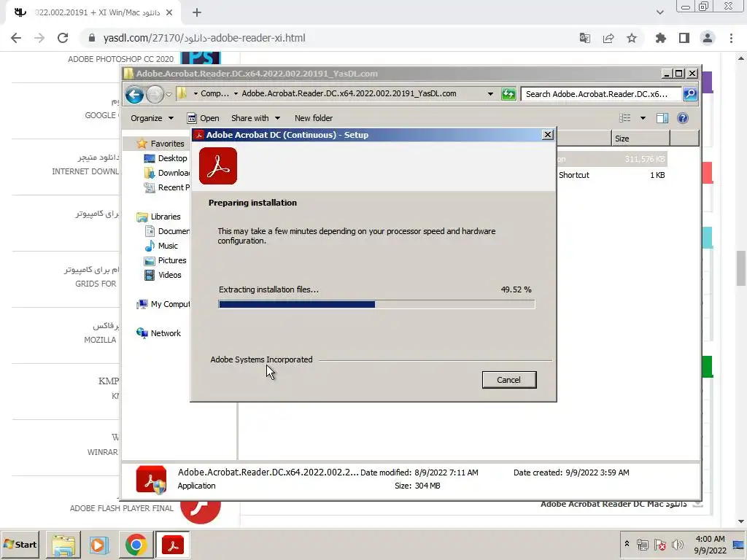Click the Comp… breadcrumb in address bar
Screen dimensions: 747x560
coord(214,94)
